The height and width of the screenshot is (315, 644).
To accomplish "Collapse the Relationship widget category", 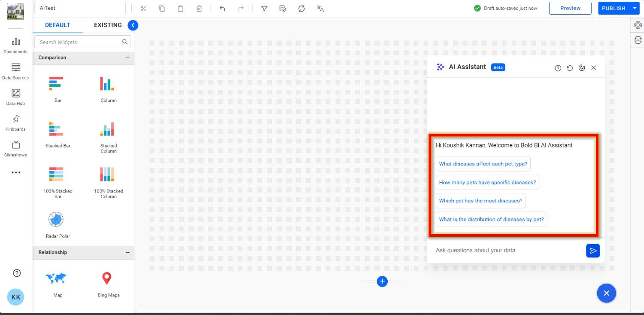I will [127, 252].
